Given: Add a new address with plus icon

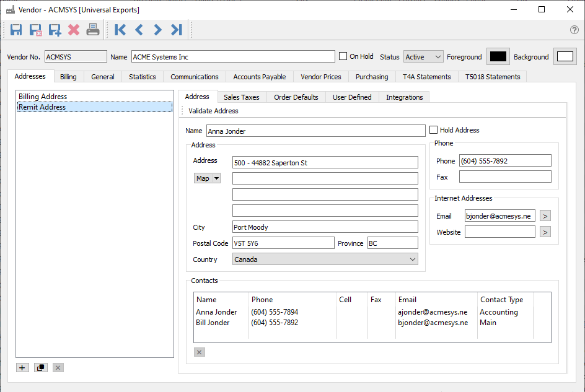Looking at the screenshot, I should coord(22,367).
